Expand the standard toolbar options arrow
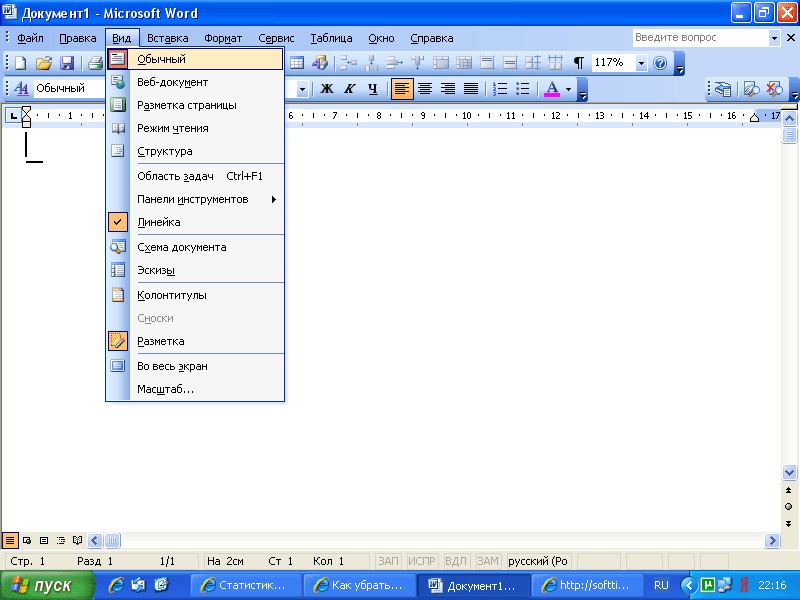The width and height of the screenshot is (800, 600). coord(679,64)
